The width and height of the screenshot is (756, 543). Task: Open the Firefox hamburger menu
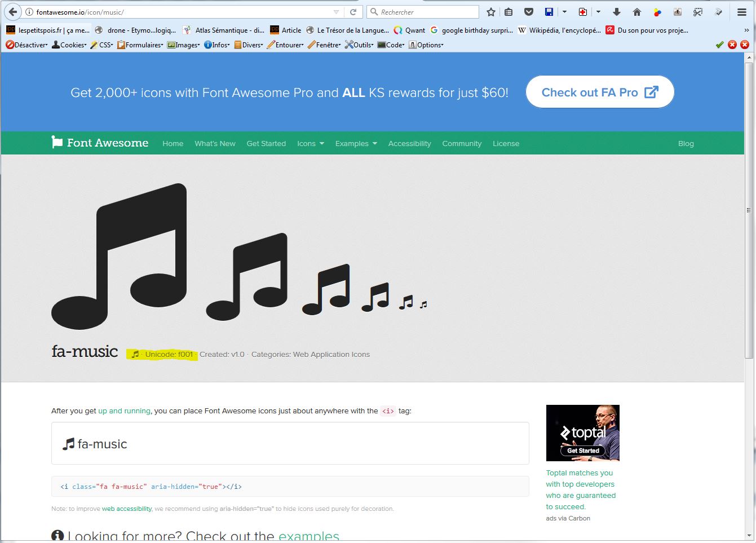tap(742, 12)
